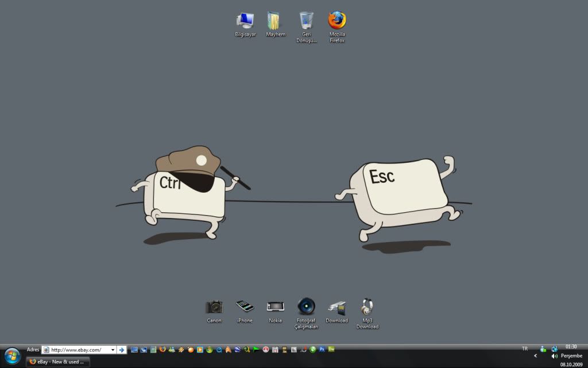This screenshot has height=368, width=588.
Task: Open the Canon camera shortcut
Action: click(214, 306)
